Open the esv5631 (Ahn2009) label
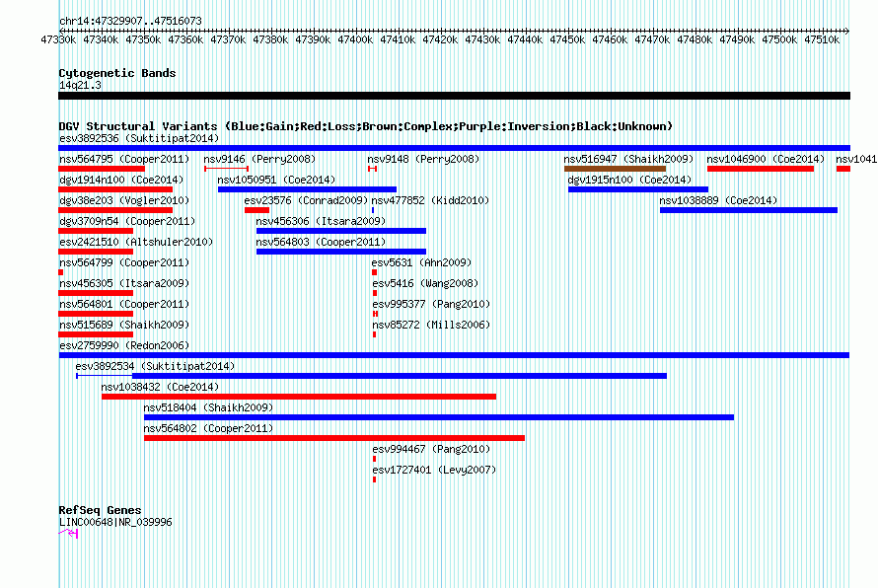 421,262
